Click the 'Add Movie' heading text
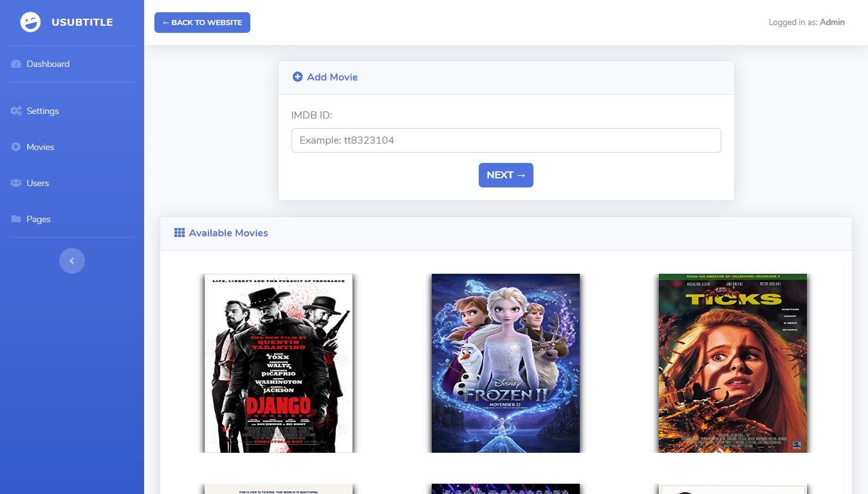The height and width of the screenshot is (494, 868). pyautogui.click(x=332, y=77)
